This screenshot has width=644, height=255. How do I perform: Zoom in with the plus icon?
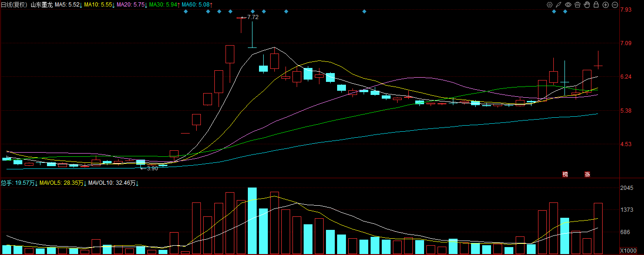point(605,5)
